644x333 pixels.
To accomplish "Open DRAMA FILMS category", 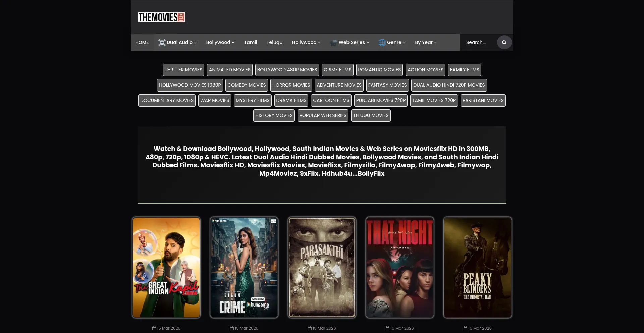I will [291, 100].
